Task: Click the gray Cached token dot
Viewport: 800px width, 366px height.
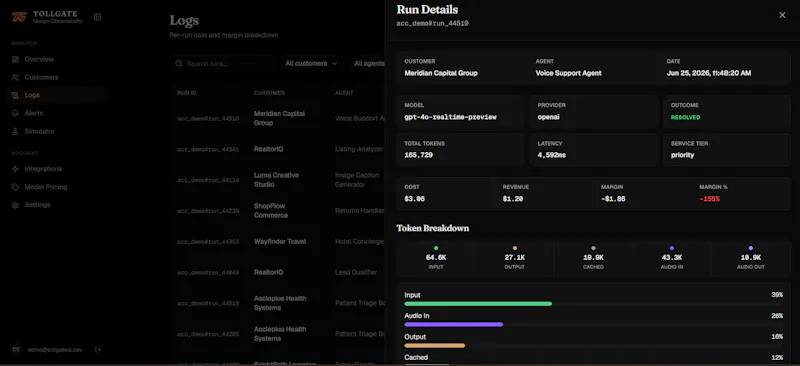Action: click(x=593, y=248)
